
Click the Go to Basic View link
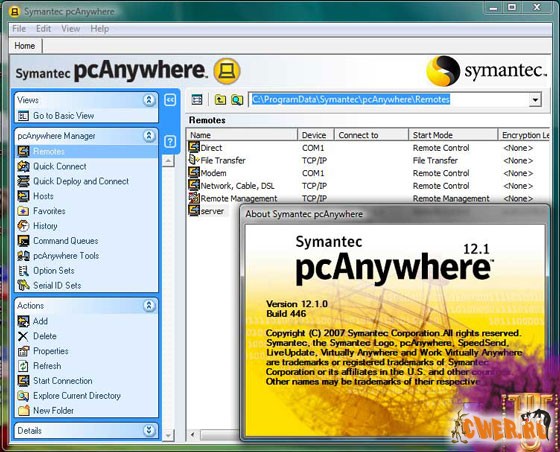click(x=64, y=116)
